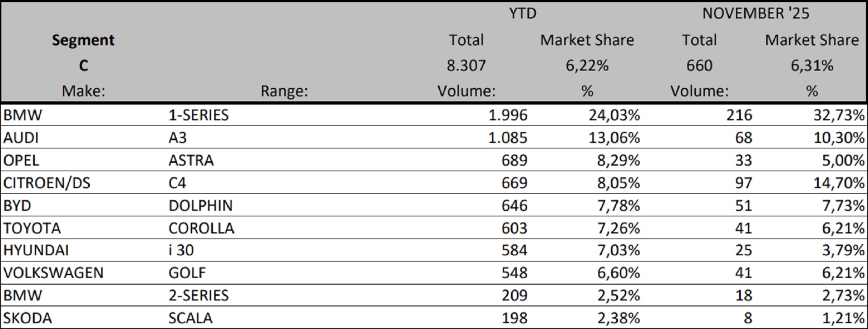Select the AUDI A3 range cell
This screenshot has width=868, height=329.
coord(177,138)
